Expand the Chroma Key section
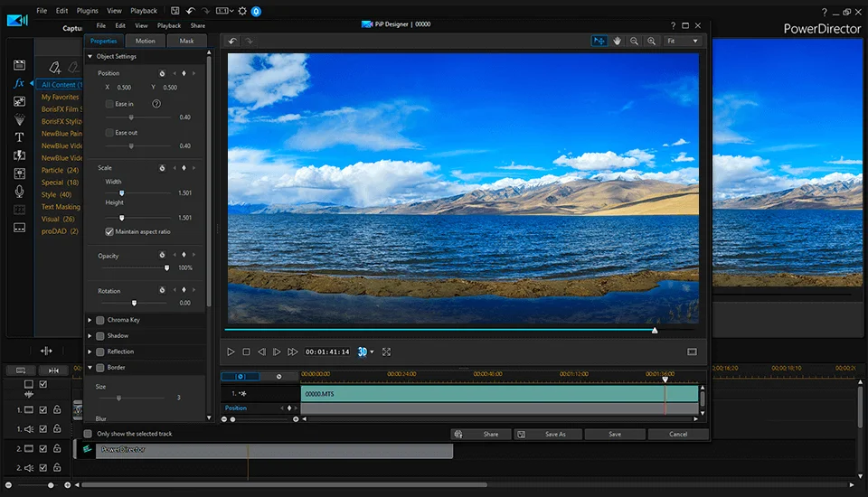The image size is (868, 497). coord(90,320)
